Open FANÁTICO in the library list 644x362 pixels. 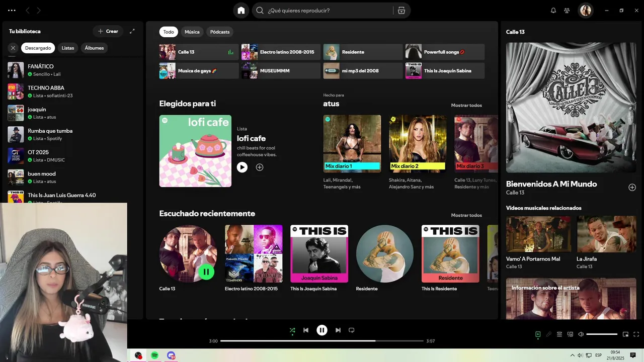coord(71,70)
